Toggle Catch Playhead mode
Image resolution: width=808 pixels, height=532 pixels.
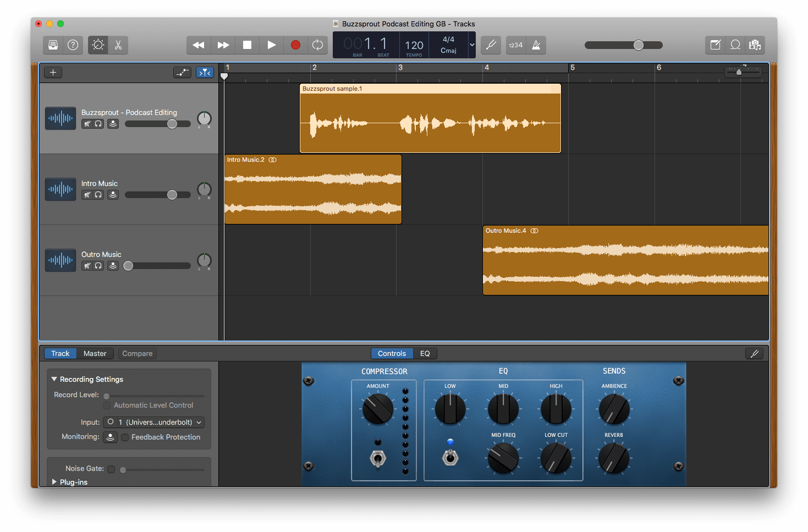click(x=205, y=72)
